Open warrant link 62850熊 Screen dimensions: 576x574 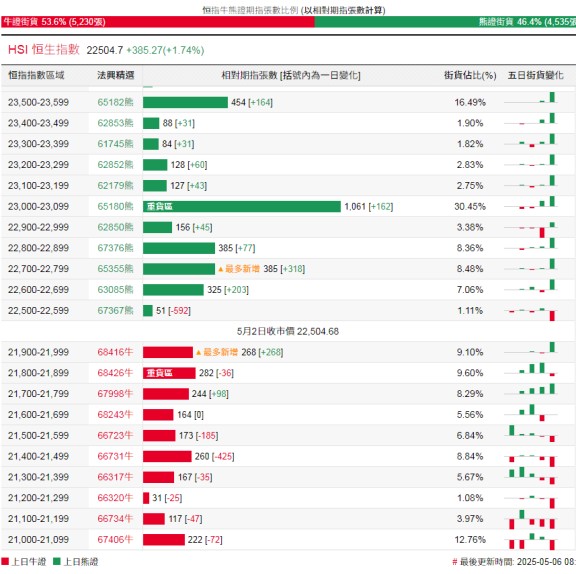coord(115,227)
